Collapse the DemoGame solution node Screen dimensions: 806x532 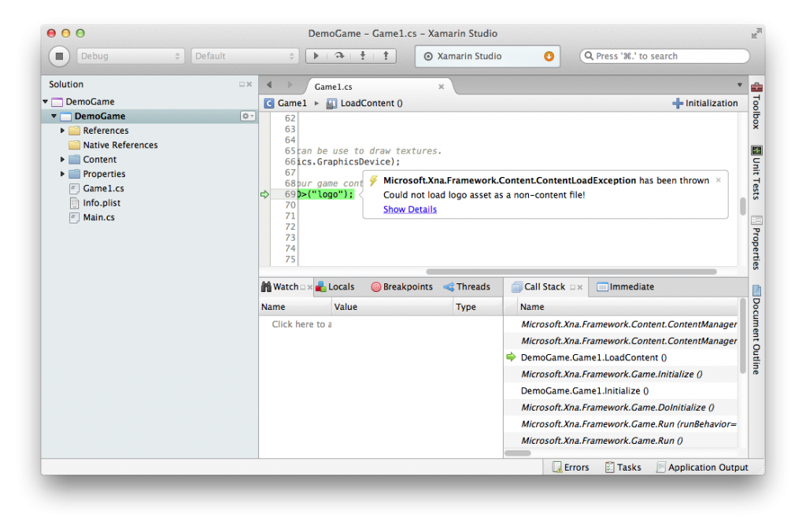[x=46, y=102]
